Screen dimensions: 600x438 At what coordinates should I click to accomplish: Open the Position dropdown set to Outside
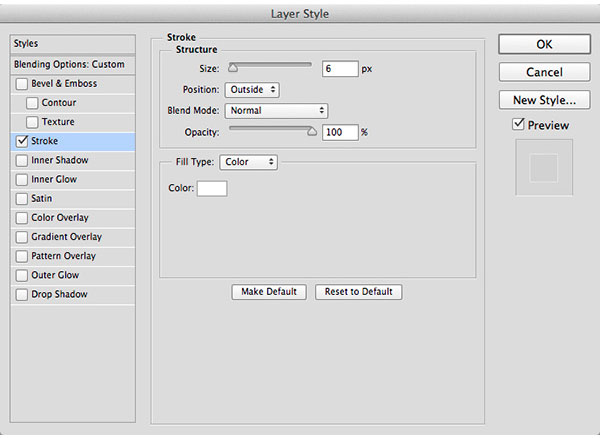coord(252,90)
